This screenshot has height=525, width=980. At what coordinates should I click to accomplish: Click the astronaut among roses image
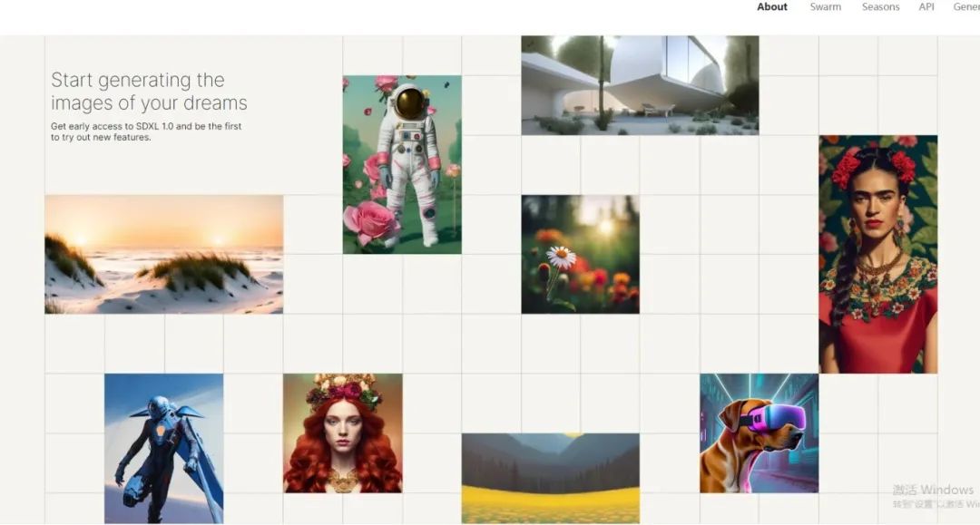(402, 165)
